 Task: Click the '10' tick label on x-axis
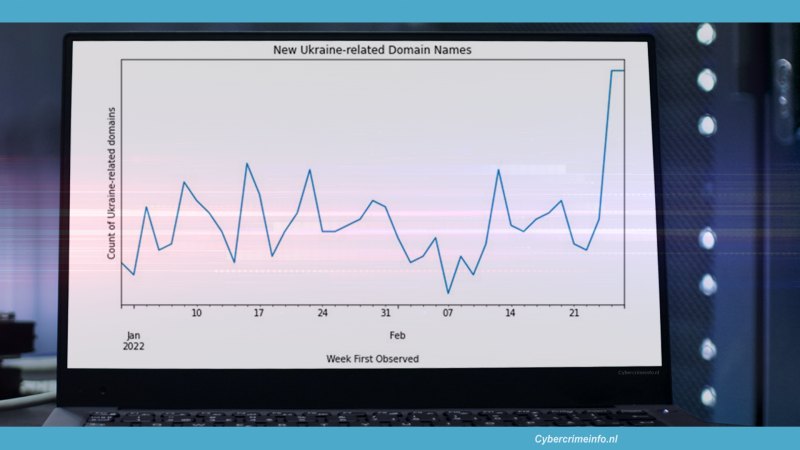coord(196,313)
